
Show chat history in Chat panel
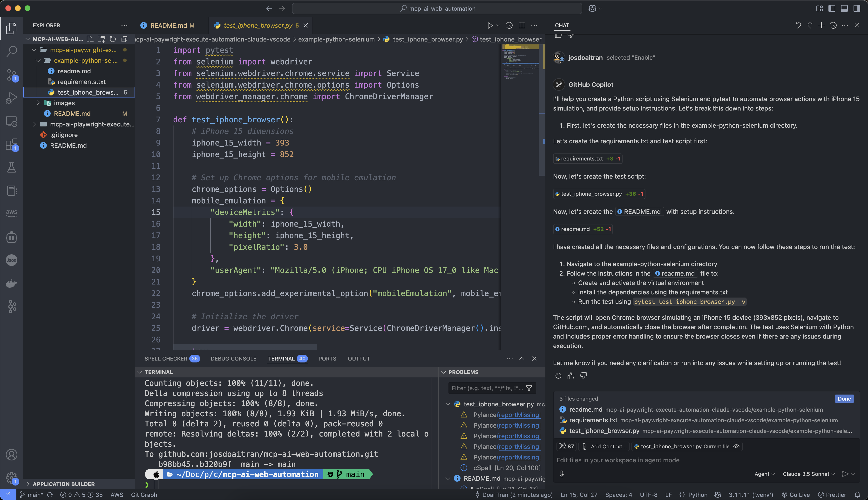pyautogui.click(x=833, y=25)
